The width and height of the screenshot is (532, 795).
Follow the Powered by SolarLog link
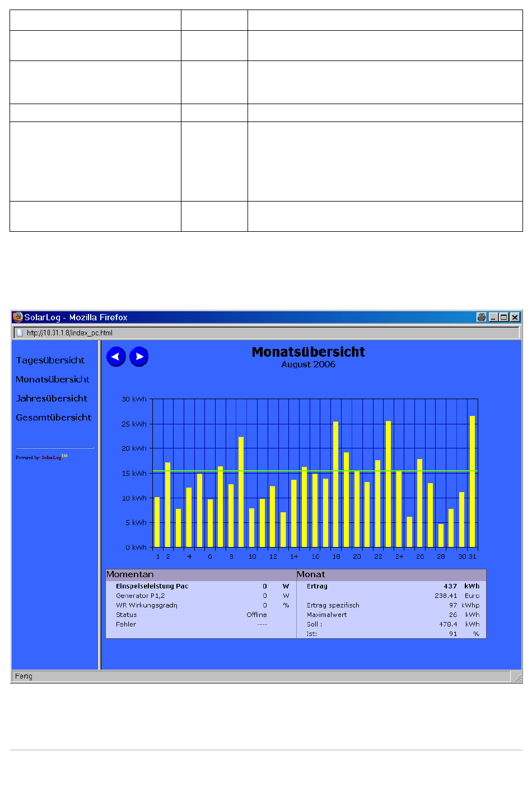[41, 457]
